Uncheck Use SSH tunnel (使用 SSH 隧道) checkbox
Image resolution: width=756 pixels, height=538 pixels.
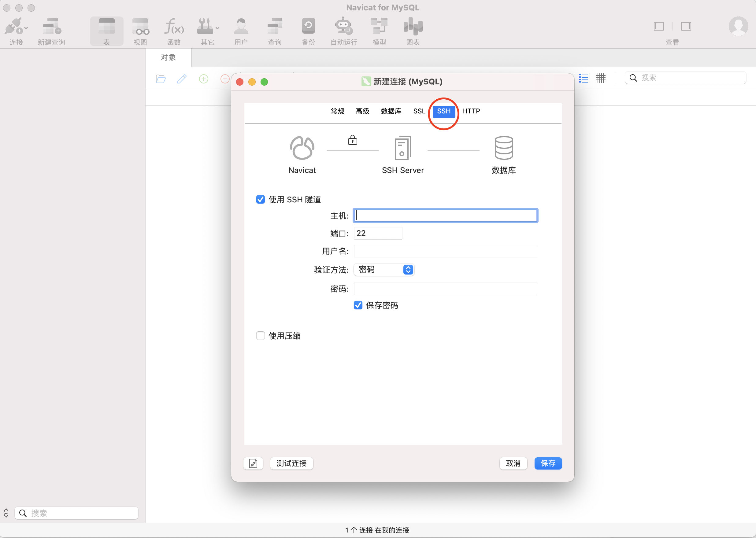tap(261, 199)
